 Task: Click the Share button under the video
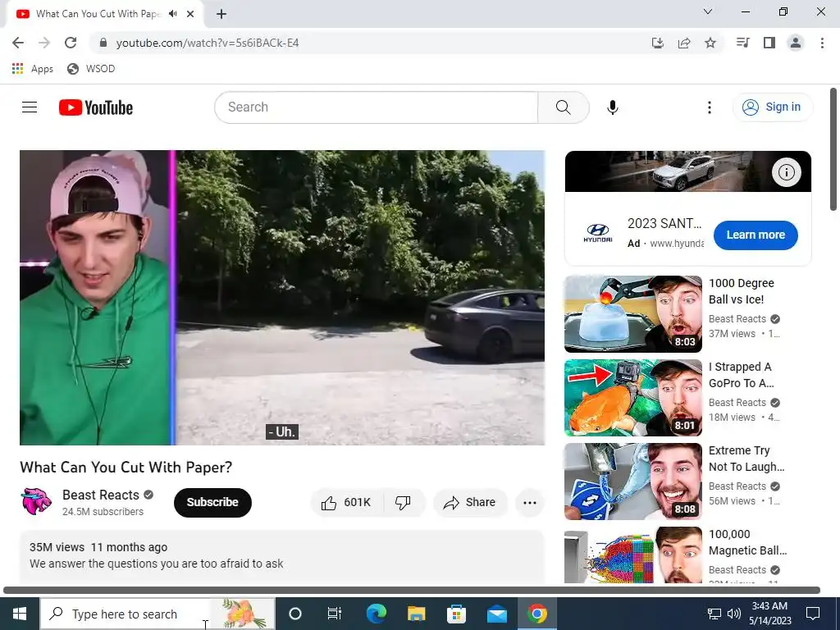click(470, 503)
